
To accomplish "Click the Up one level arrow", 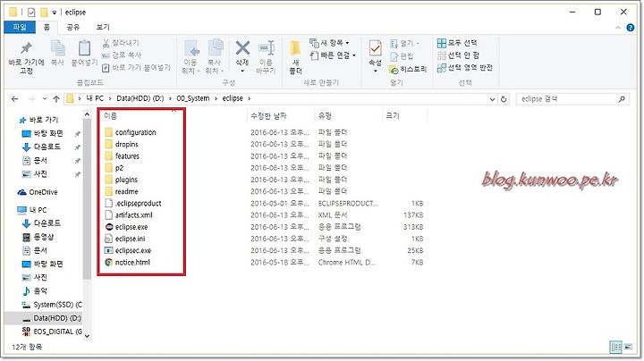I will pos(56,99).
